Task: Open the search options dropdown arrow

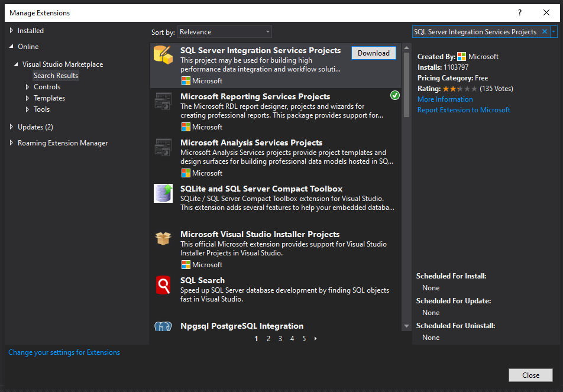Action: click(555, 31)
